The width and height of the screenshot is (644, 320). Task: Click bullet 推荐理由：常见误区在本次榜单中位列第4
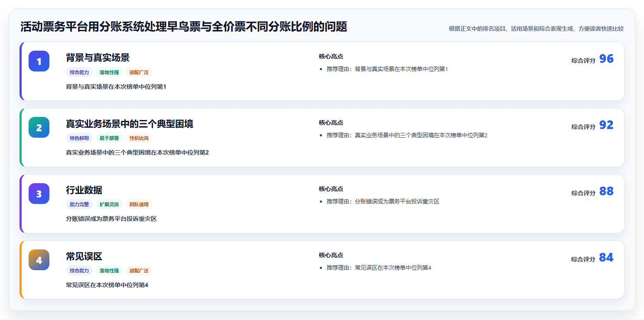[379, 268]
